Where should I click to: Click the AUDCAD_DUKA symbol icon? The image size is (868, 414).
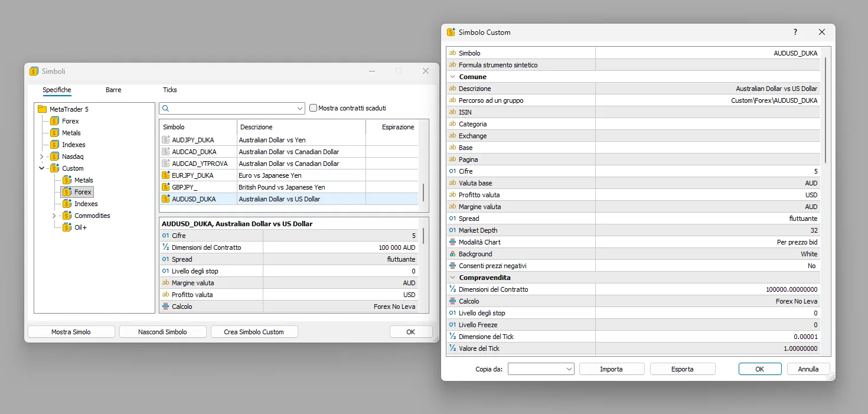point(166,152)
